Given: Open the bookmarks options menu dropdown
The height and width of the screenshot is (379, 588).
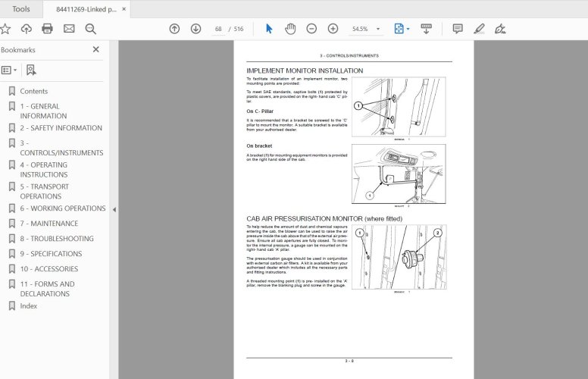Looking at the screenshot, I should coord(8,70).
